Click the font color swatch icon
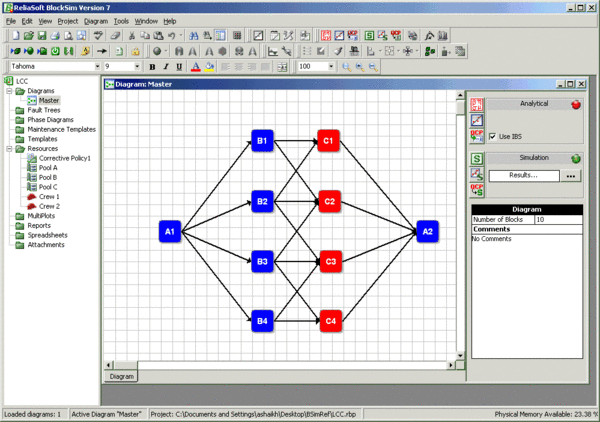The image size is (600, 422). 196,67
